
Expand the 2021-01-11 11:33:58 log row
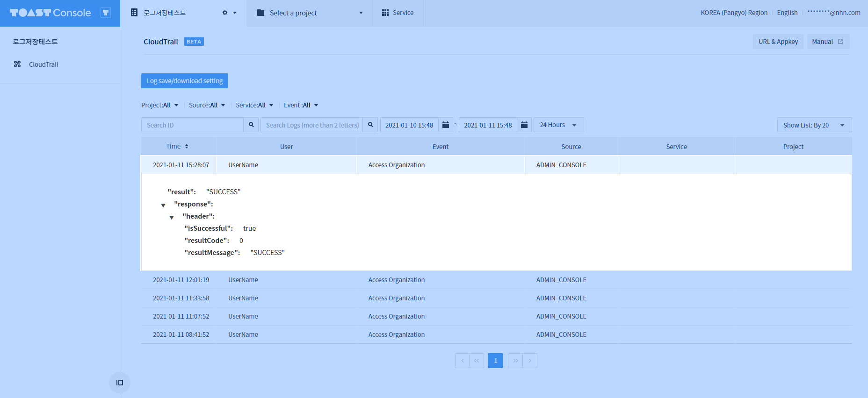pyautogui.click(x=496, y=298)
